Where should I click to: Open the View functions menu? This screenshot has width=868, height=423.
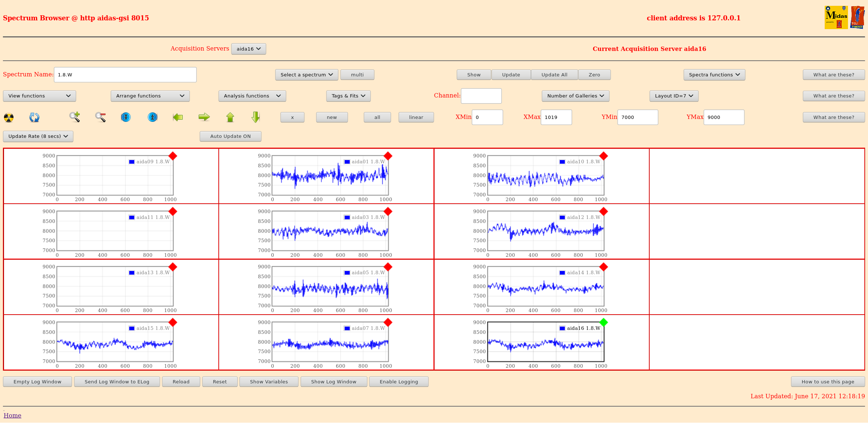(x=39, y=96)
